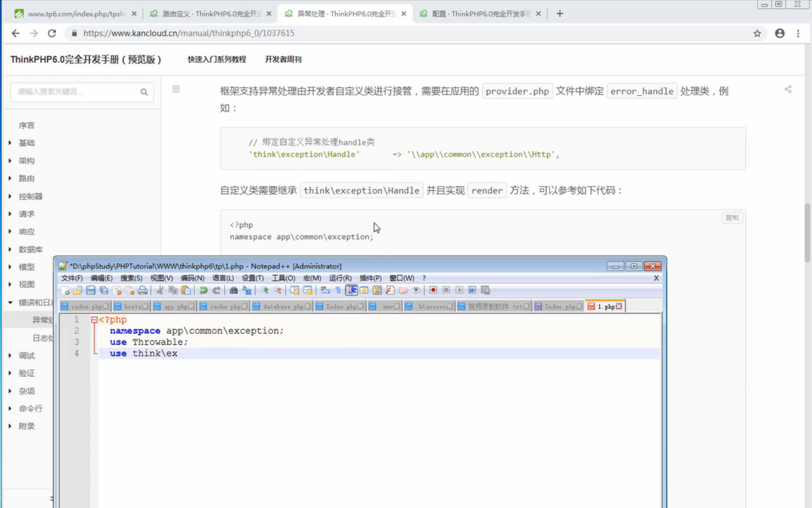
Task: Zoom out using Notepad++ toolbar icon
Action: coord(277,290)
